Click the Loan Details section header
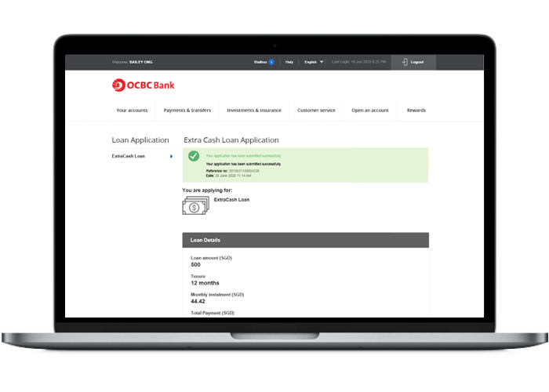The height and width of the screenshot is (392, 549). tap(305, 240)
